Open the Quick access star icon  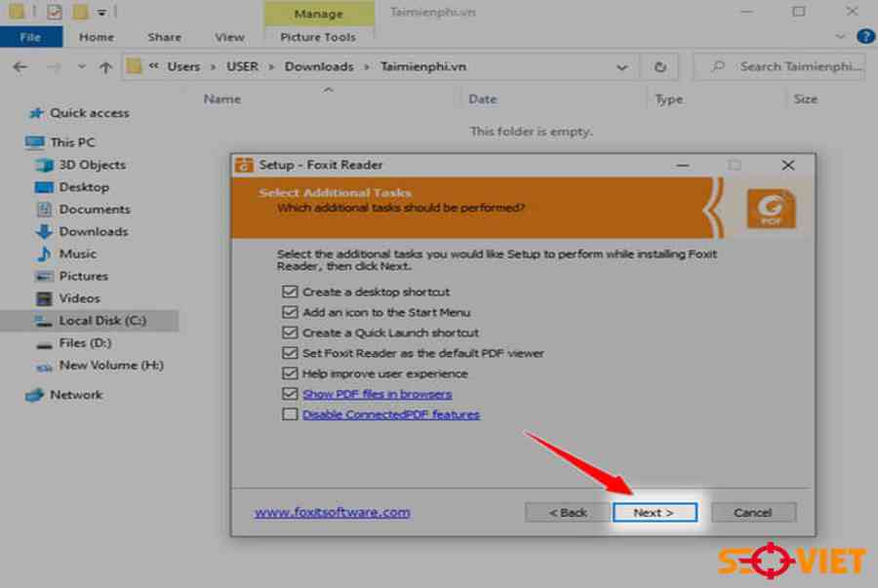point(36,113)
